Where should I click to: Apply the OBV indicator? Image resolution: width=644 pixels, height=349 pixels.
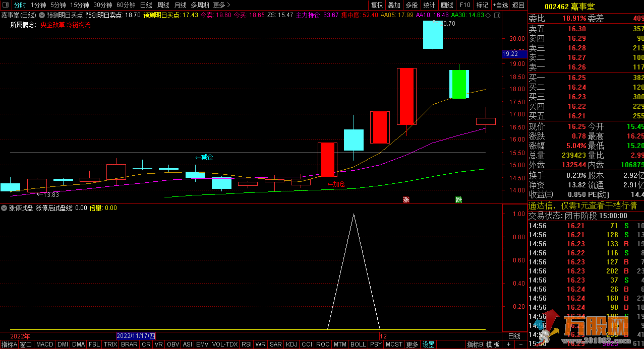(x=173, y=344)
